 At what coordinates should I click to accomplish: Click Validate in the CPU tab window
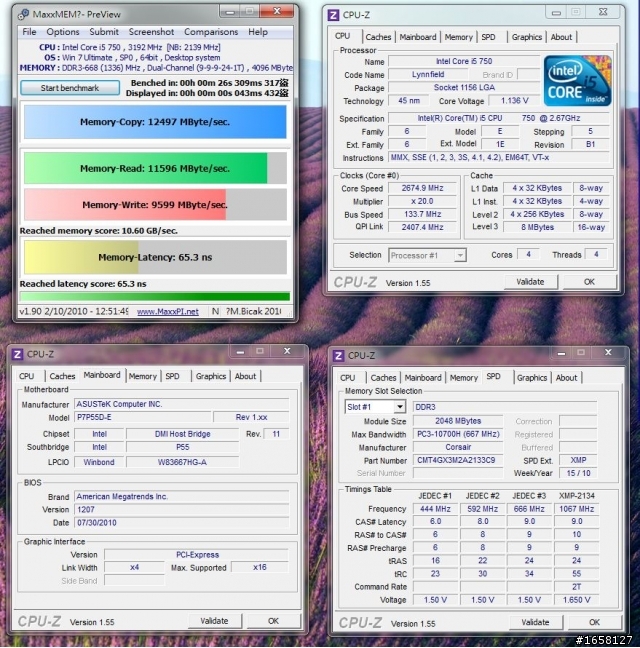coord(530,282)
